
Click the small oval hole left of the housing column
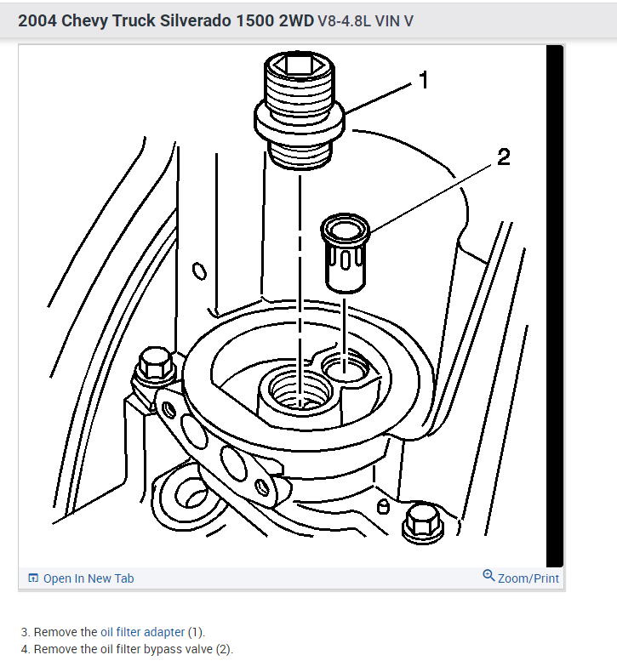point(199,271)
